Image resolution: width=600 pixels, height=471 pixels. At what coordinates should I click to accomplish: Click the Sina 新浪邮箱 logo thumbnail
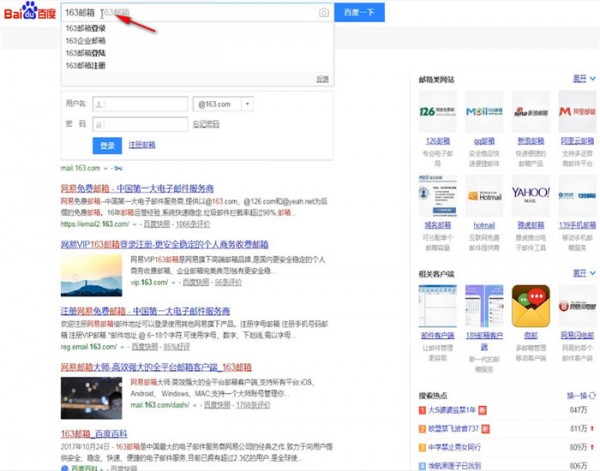[531, 112]
